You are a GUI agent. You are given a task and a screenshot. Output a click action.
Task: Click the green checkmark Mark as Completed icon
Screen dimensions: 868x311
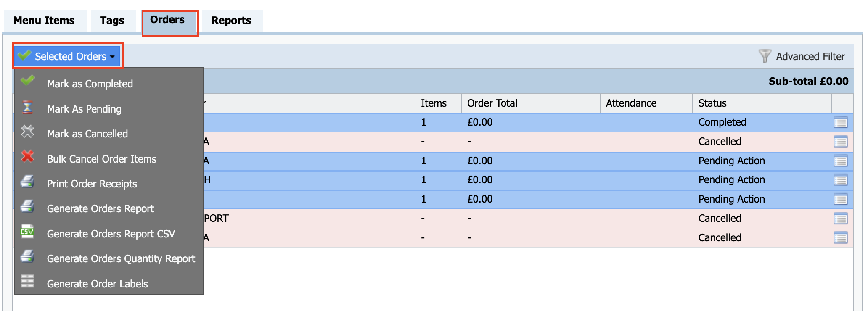(27, 80)
